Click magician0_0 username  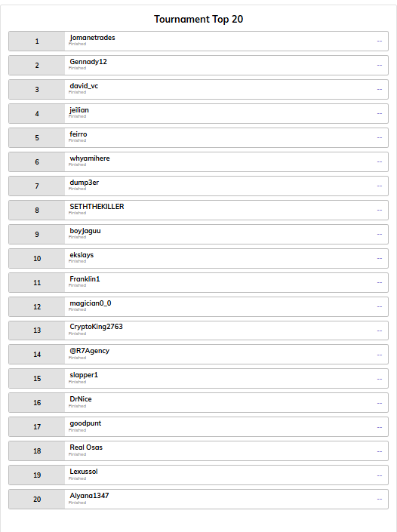pyautogui.click(x=91, y=303)
